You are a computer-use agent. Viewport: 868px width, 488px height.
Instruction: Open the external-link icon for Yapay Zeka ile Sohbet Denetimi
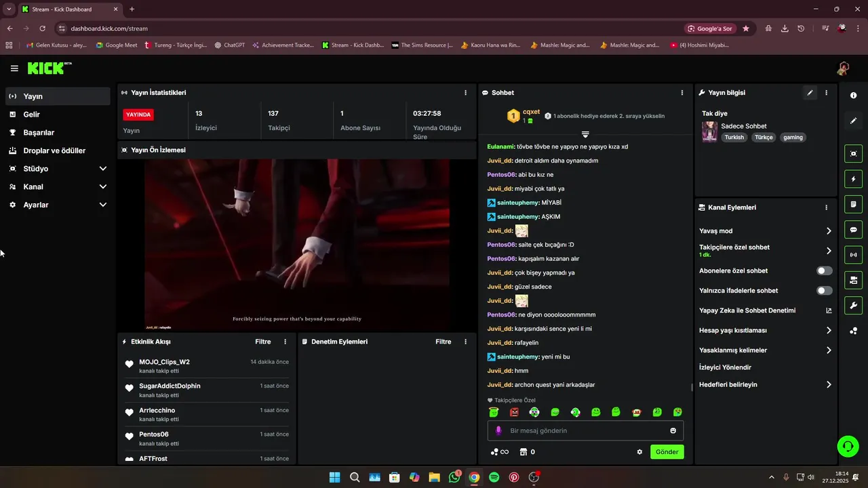pos(829,310)
